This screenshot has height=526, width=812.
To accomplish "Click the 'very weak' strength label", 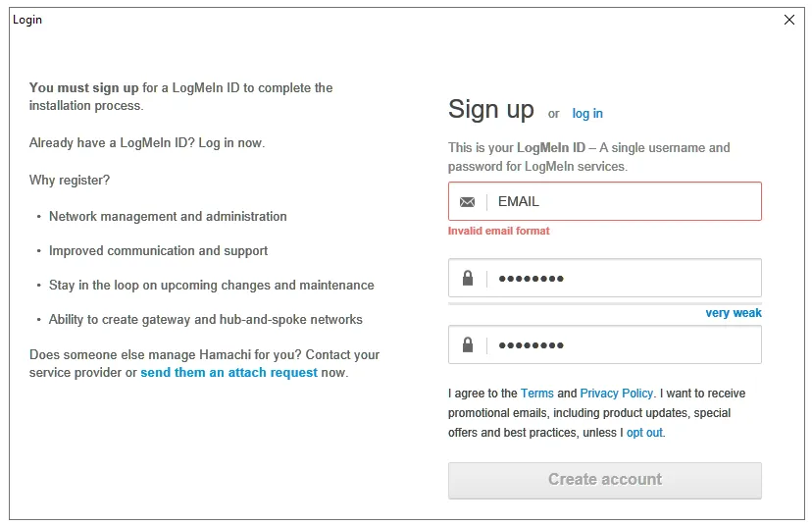I will [734, 313].
